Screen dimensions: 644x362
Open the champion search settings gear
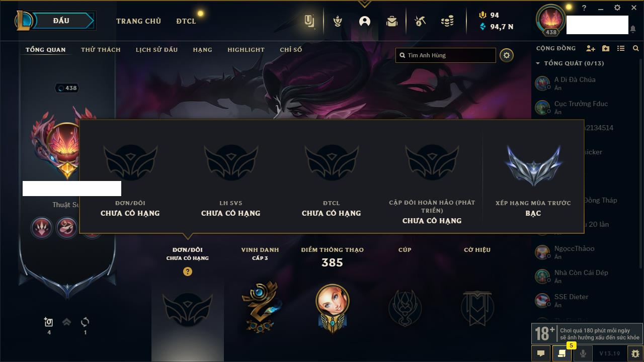point(507,55)
